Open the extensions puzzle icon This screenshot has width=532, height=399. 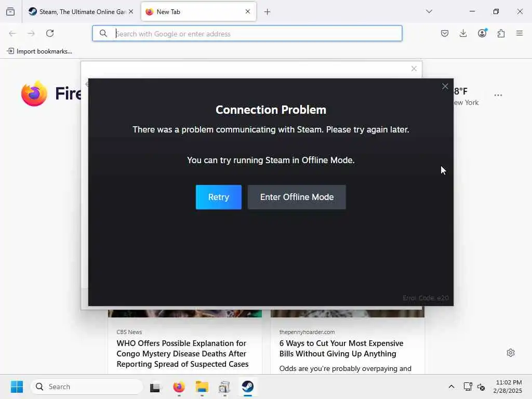click(501, 33)
